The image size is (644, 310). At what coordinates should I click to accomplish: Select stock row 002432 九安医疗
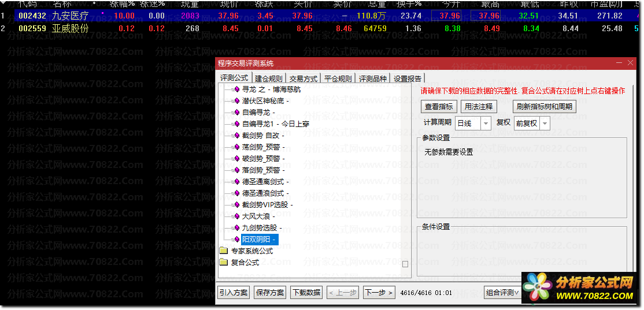click(x=322, y=16)
